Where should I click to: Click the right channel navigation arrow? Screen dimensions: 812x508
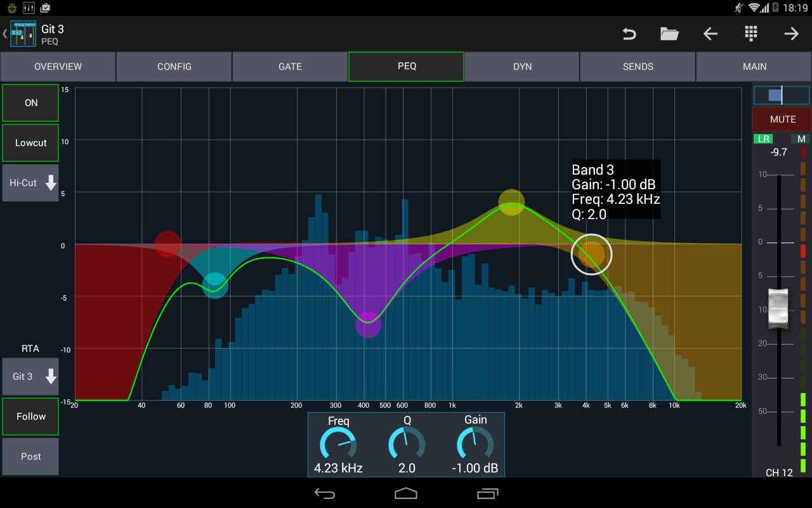(x=791, y=34)
